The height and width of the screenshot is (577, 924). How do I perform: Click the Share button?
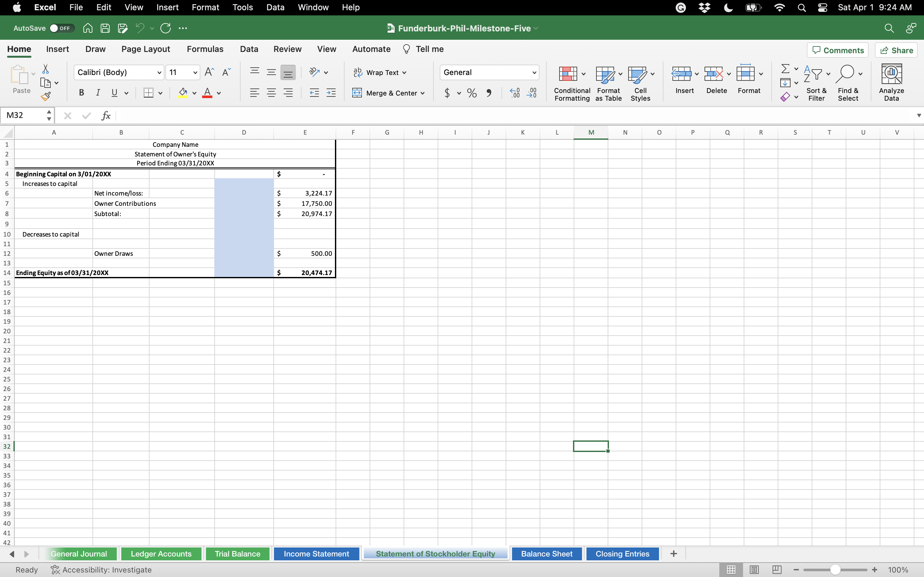[x=896, y=50]
